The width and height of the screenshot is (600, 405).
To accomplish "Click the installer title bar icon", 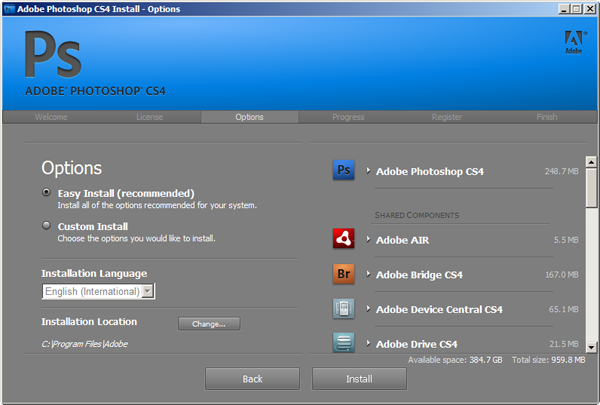I will 9,8.
